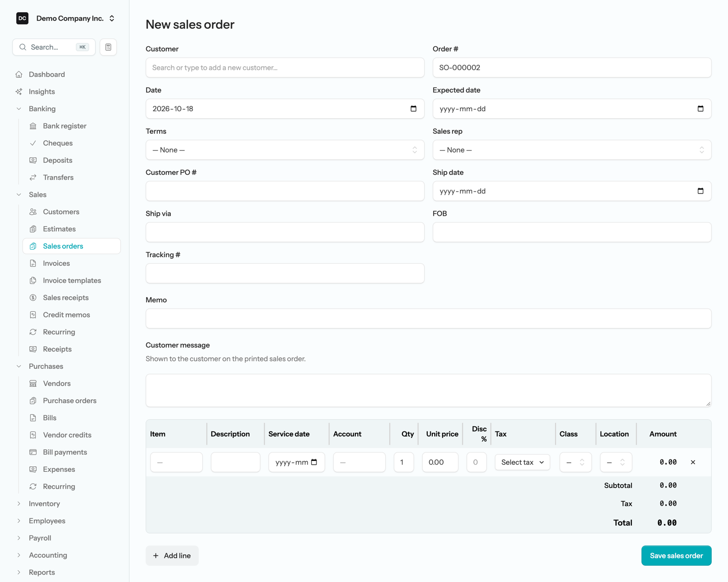This screenshot has width=728, height=582.
Task: Click the Dashboard home icon
Action: 19,74
